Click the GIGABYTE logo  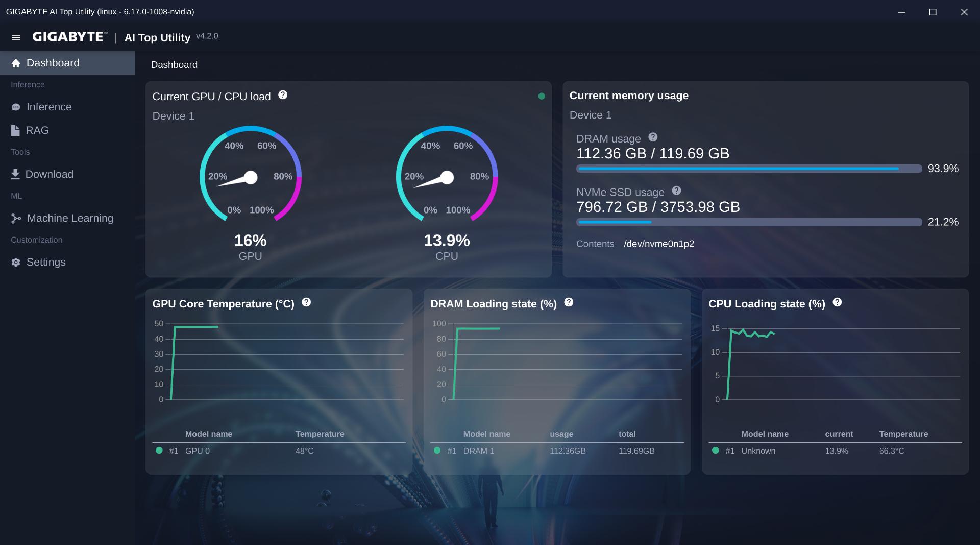[x=69, y=37]
